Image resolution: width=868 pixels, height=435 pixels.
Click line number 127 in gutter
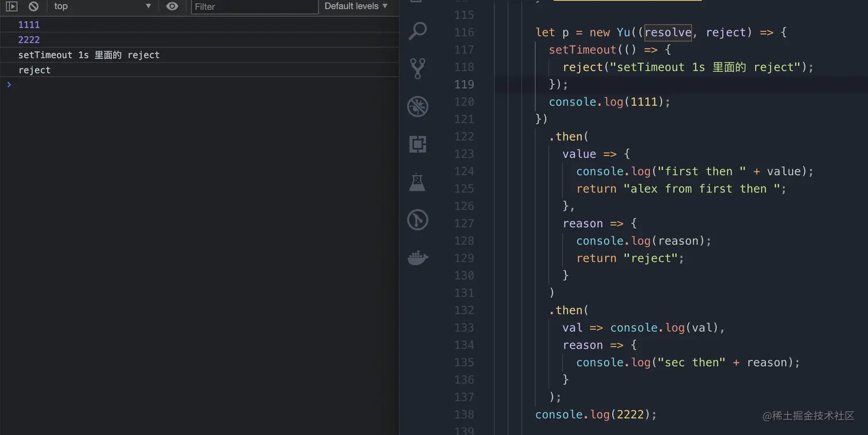click(464, 223)
